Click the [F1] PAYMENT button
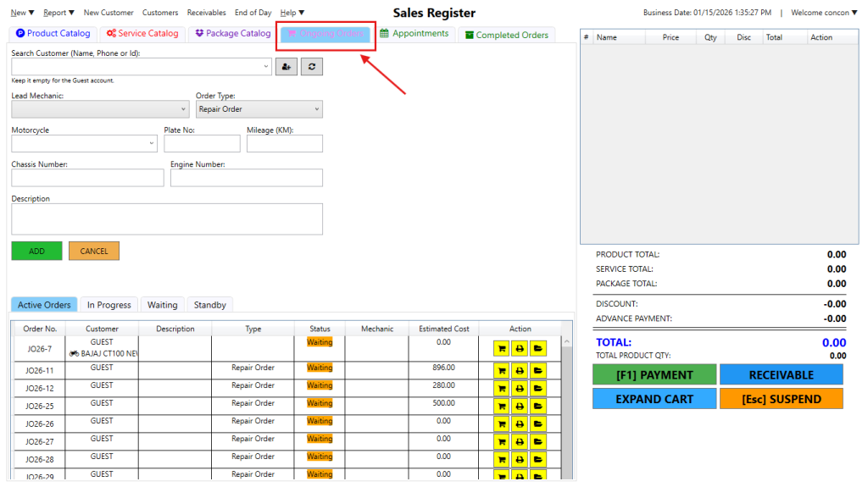Screen dimensions: 868x487 click(x=654, y=375)
